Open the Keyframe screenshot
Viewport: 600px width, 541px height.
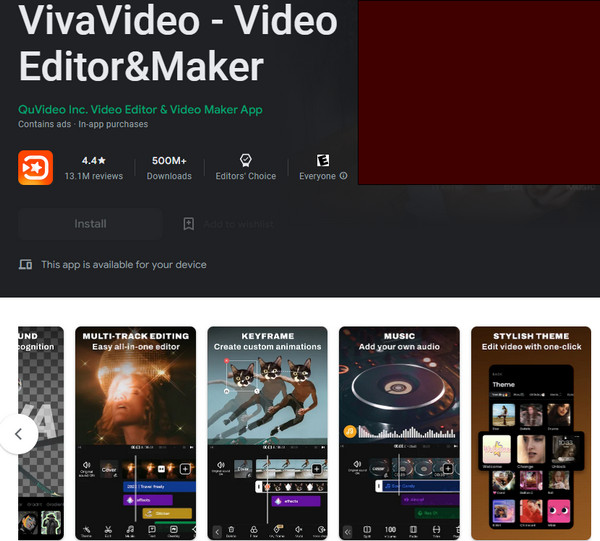[x=267, y=433]
